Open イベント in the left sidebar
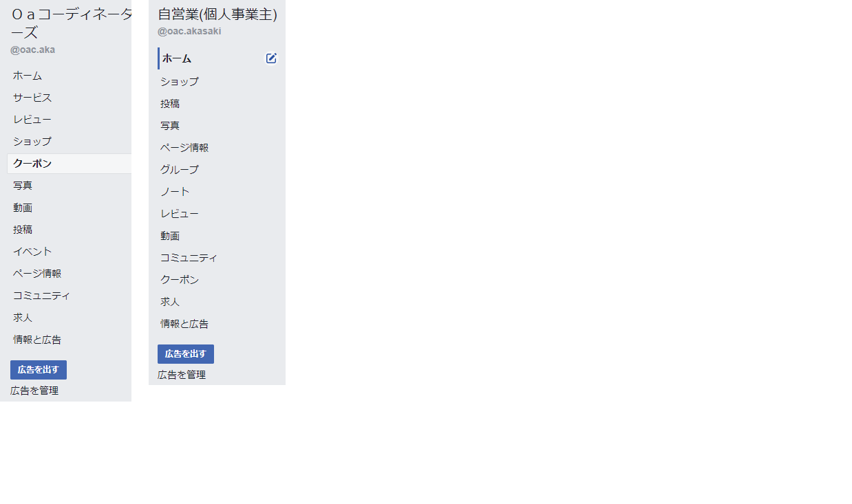This screenshot has height=504, width=852. 32,252
